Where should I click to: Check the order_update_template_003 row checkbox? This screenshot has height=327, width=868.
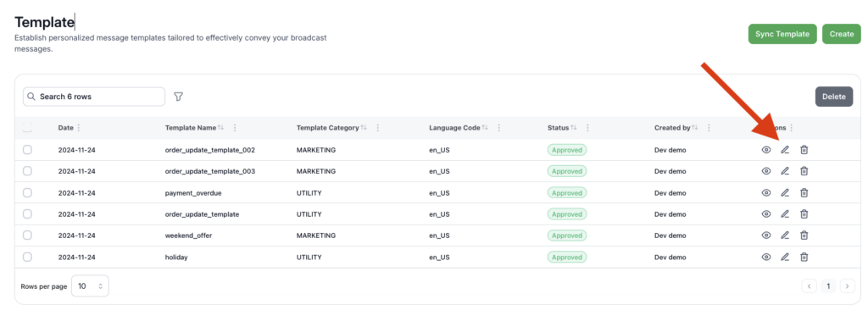pos(27,171)
